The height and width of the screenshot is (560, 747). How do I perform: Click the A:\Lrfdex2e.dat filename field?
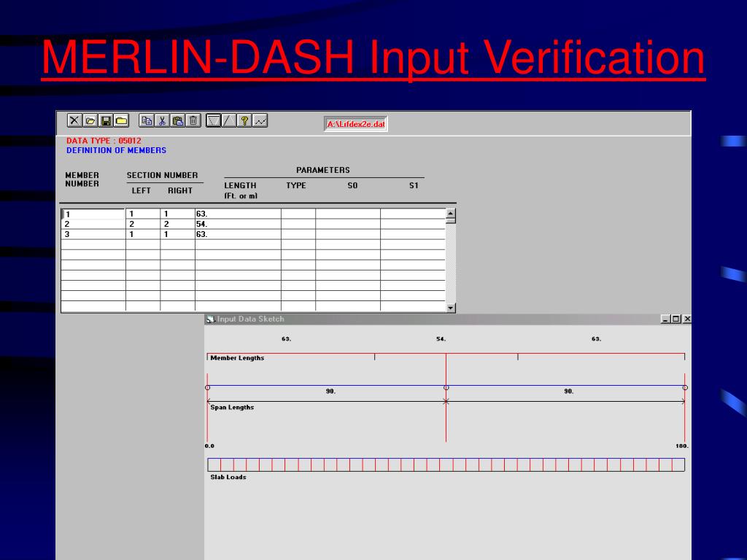pos(356,124)
